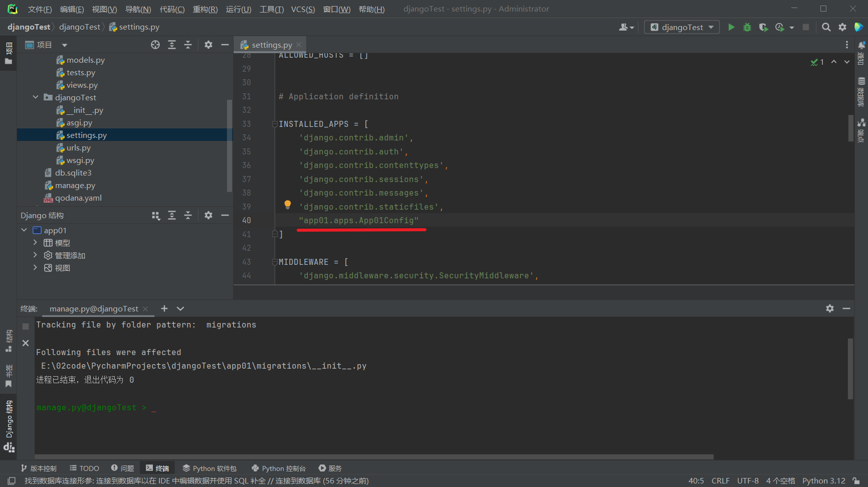The width and height of the screenshot is (868, 487).
Task: Collapse all in Django structure panel
Action: 188,215
